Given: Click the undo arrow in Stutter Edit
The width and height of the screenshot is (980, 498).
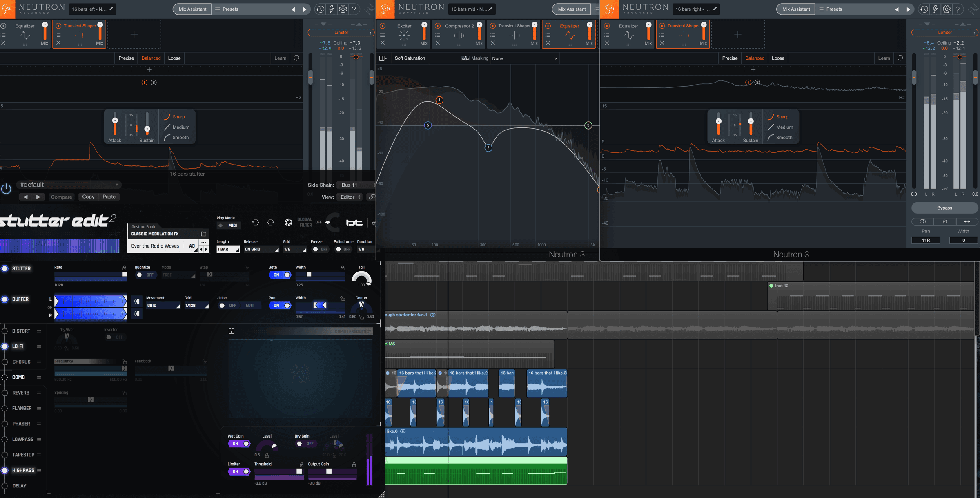Looking at the screenshot, I should coord(255,222).
